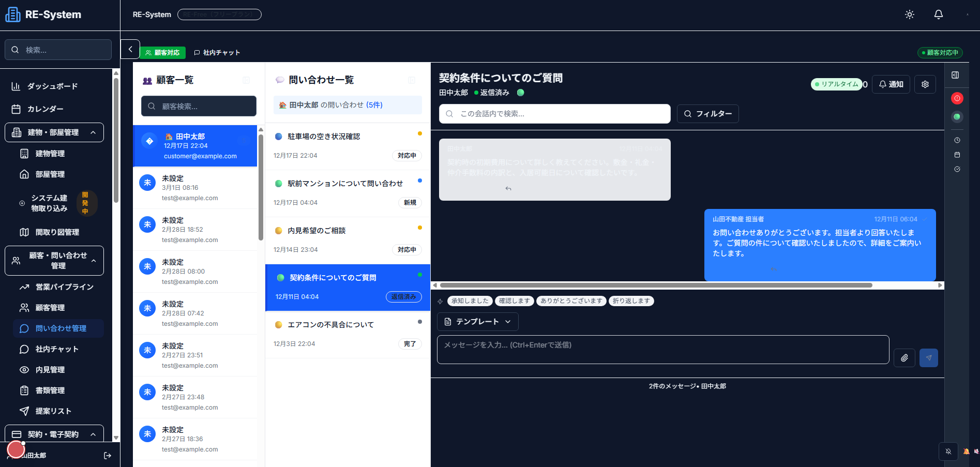Open inquiry 内見希望のご相談

(x=348, y=240)
